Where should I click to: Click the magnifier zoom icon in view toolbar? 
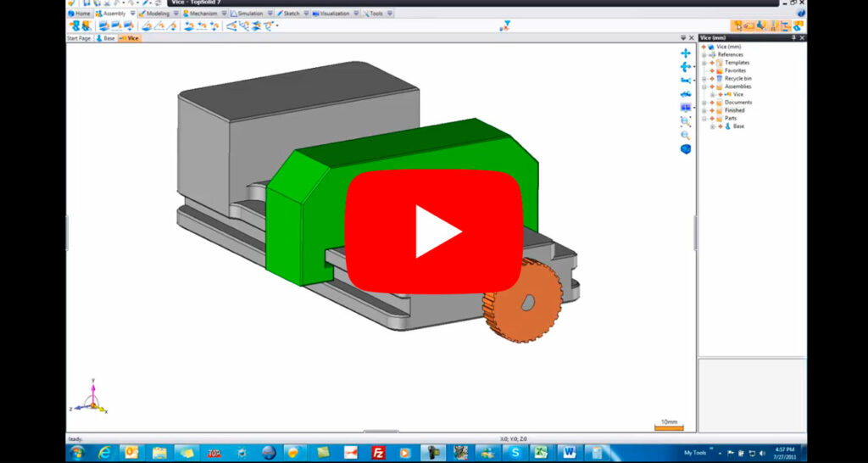tap(685, 135)
